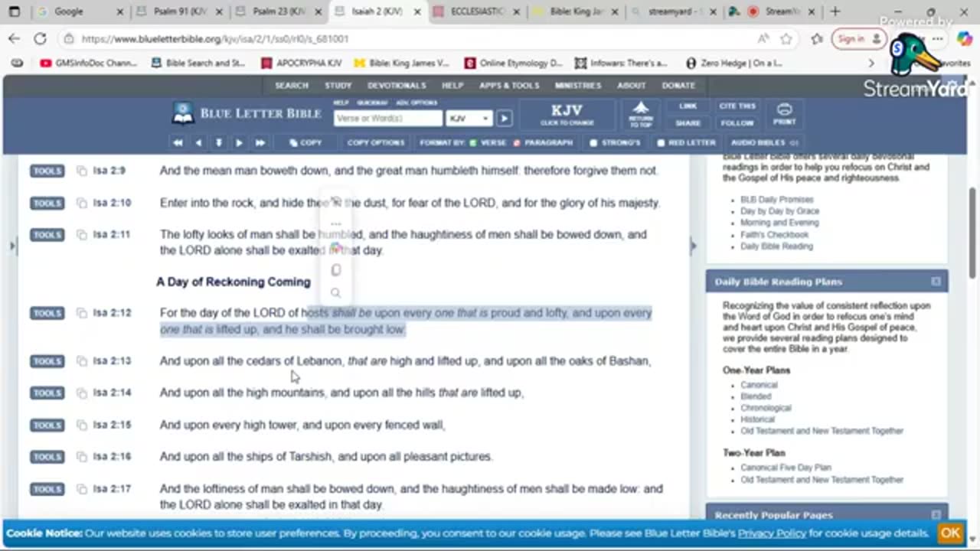
Task: Open the Copy Options menu
Action: (x=375, y=143)
